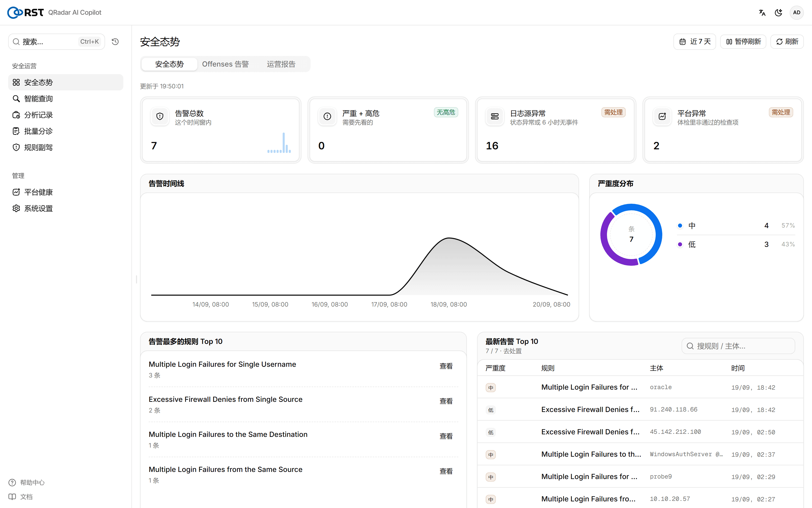
Task: Open the 近 7 天 time range dropdown
Action: pyautogui.click(x=695, y=42)
